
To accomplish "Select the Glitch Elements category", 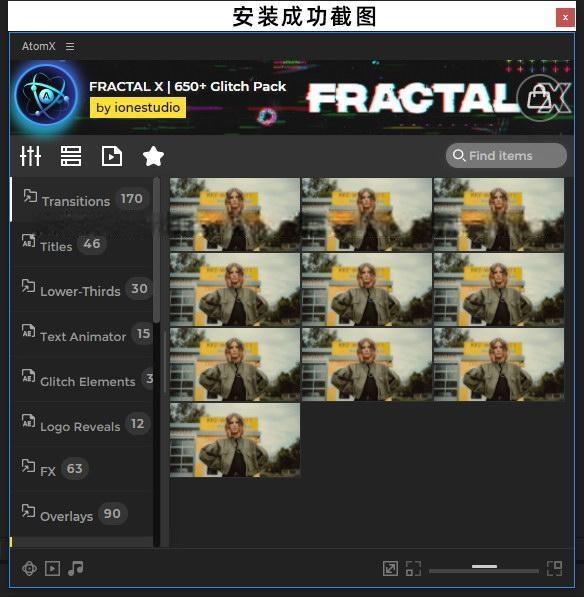I will point(82,380).
